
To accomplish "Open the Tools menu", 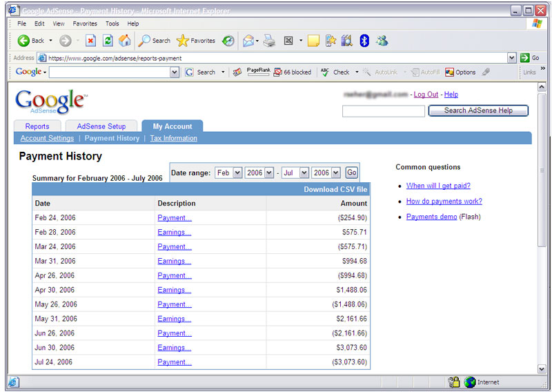I will tap(112, 23).
